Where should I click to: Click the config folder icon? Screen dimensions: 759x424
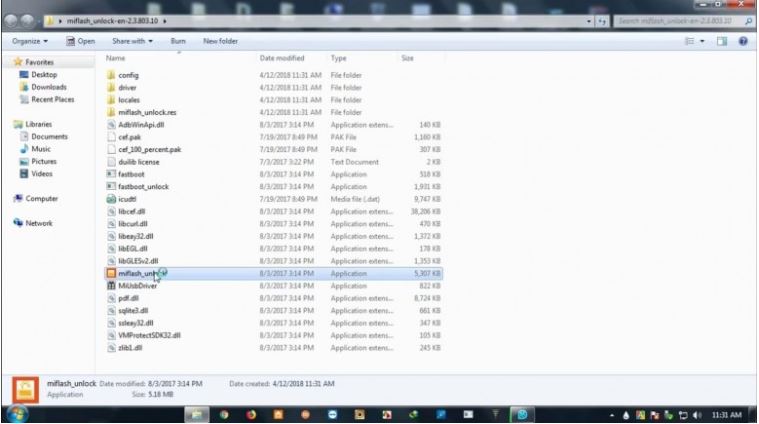click(x=111, y=75)
